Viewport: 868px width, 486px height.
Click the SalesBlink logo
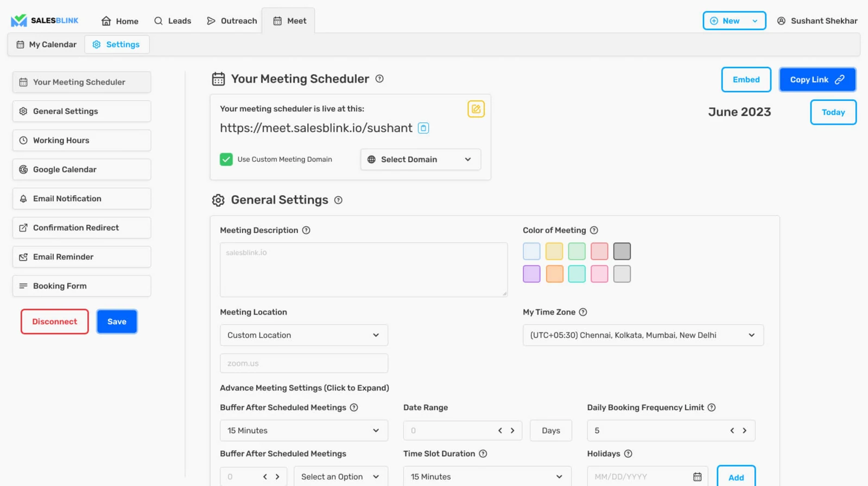click(x=45, y=21)
